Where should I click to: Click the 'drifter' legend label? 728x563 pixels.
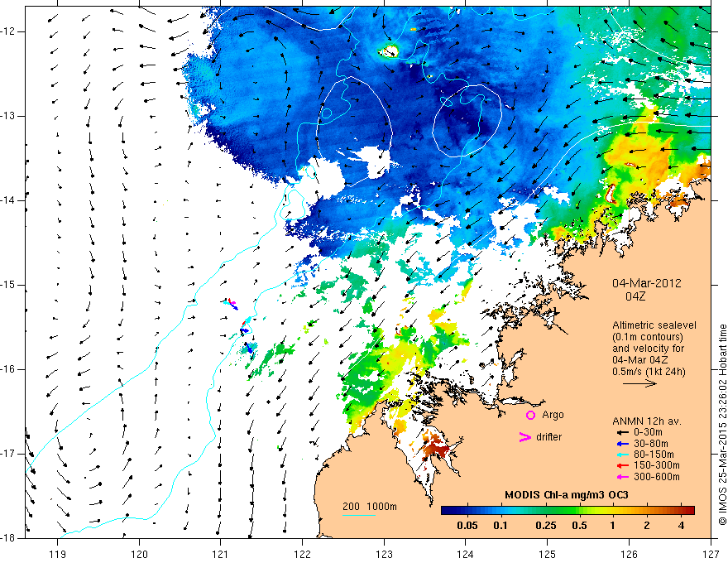click(548, 437)
